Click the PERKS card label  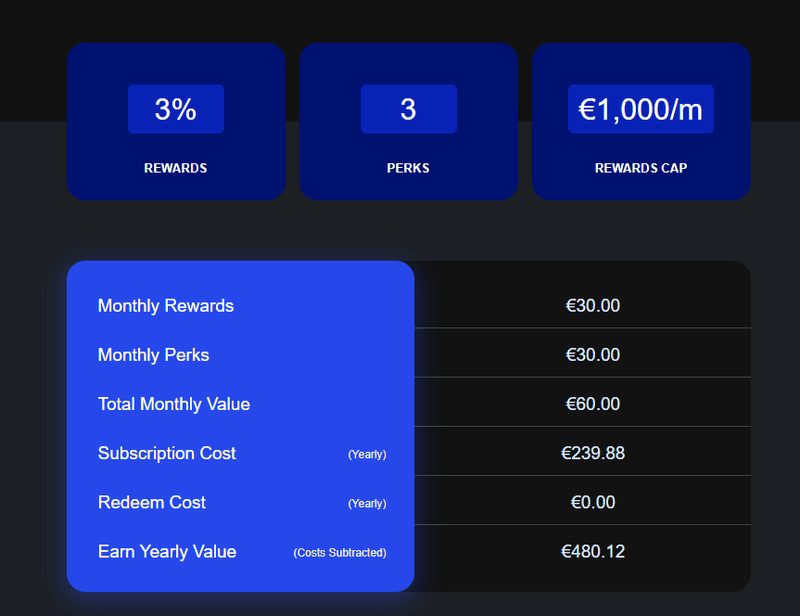pos(408,168)
